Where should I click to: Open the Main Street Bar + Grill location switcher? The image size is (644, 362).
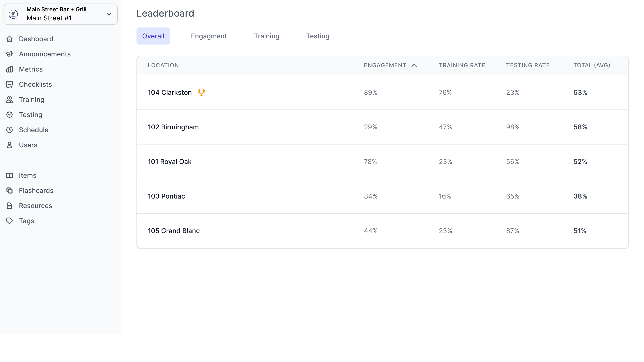60,14
